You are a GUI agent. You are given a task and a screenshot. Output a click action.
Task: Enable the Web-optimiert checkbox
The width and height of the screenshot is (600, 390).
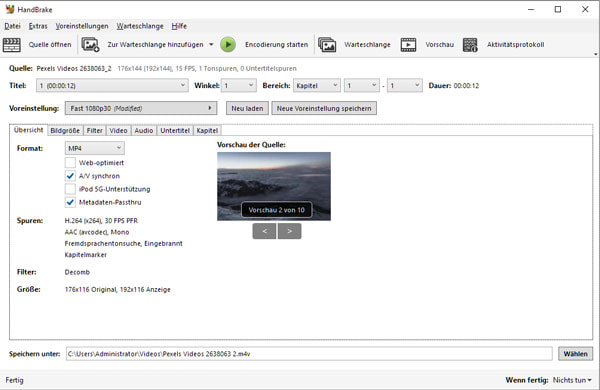tap(70, 163)
